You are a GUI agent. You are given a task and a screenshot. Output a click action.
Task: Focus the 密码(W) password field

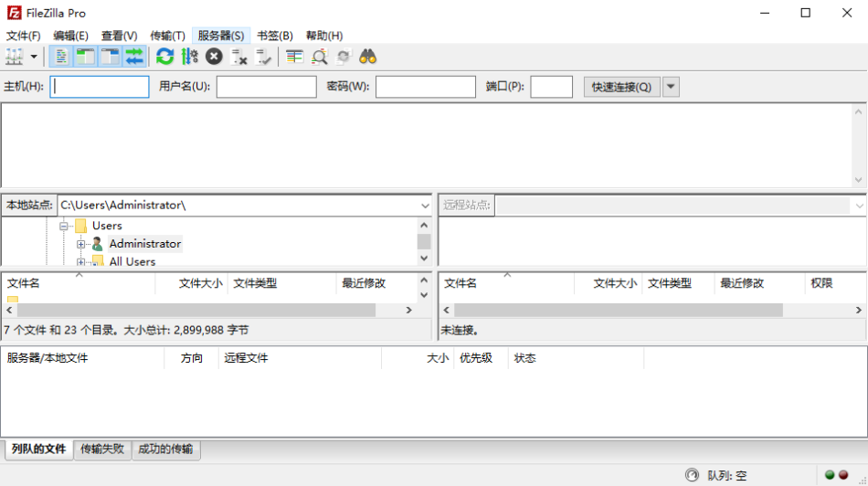tap(426, 87)
